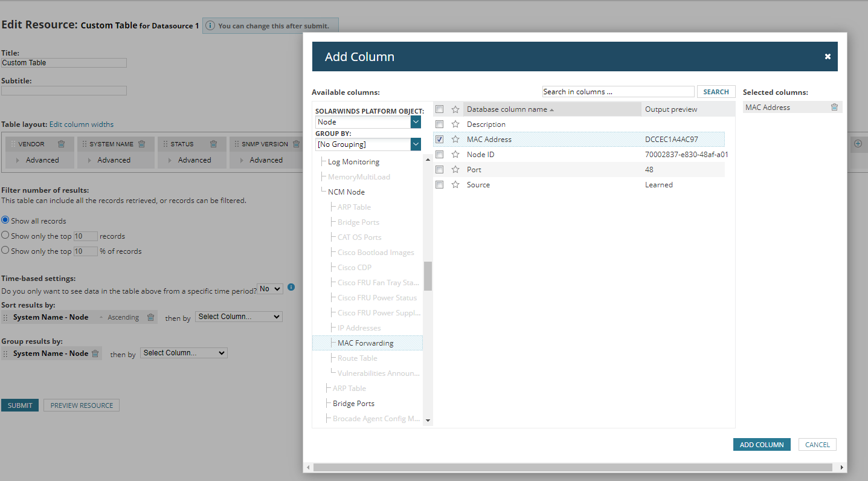This screenshot has width=868, height=481.
Task: Click into the Title text field
Action: click(x=64, y=63)
